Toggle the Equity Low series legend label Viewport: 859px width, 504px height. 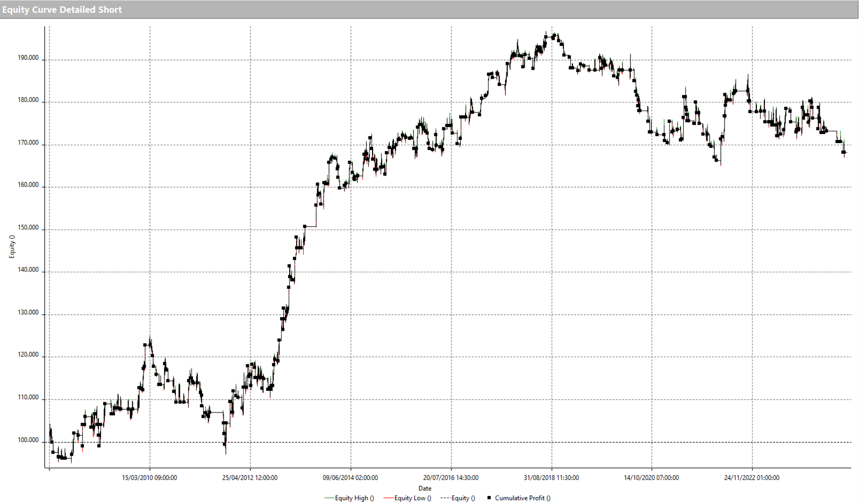click(412, 498)
